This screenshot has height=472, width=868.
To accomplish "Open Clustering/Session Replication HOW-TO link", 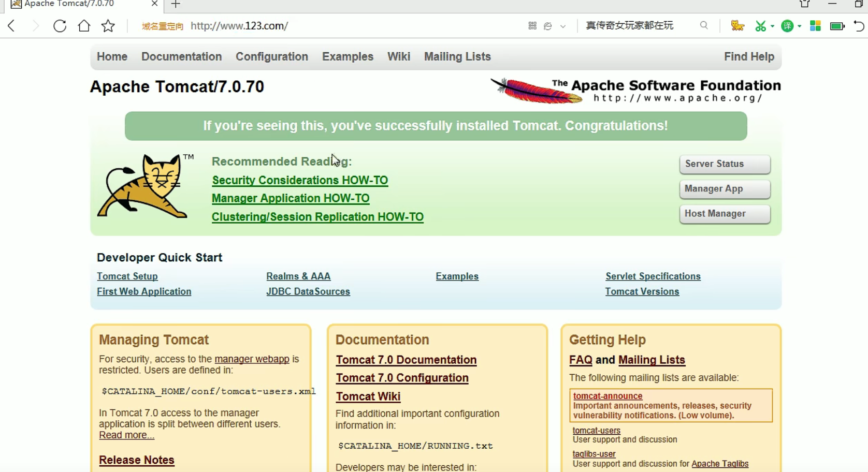I will point(317,217).
